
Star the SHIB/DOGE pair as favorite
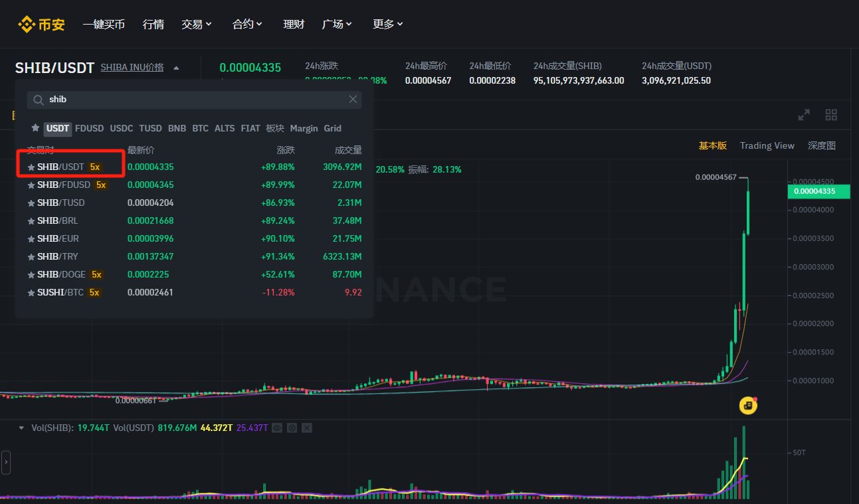[x=31, y=275]
